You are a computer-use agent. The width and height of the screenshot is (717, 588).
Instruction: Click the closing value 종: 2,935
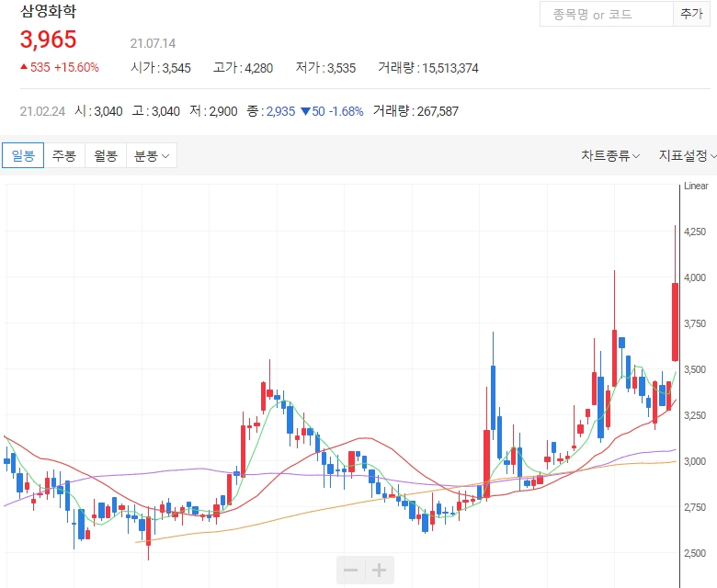271,111
